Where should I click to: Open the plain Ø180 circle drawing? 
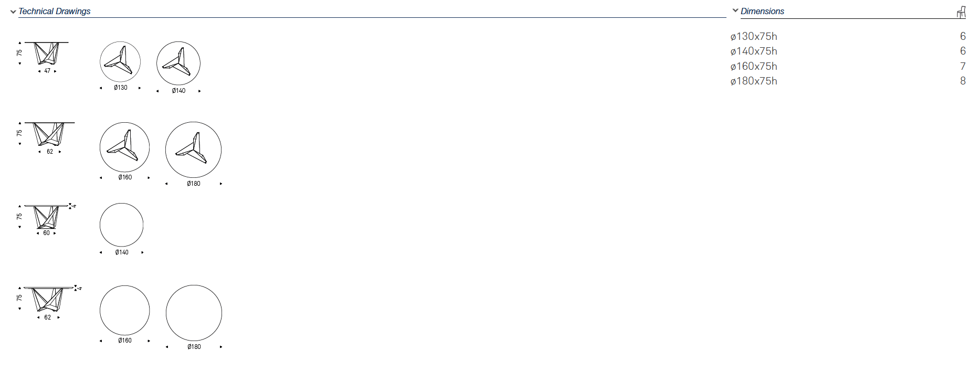click(194, 313)
